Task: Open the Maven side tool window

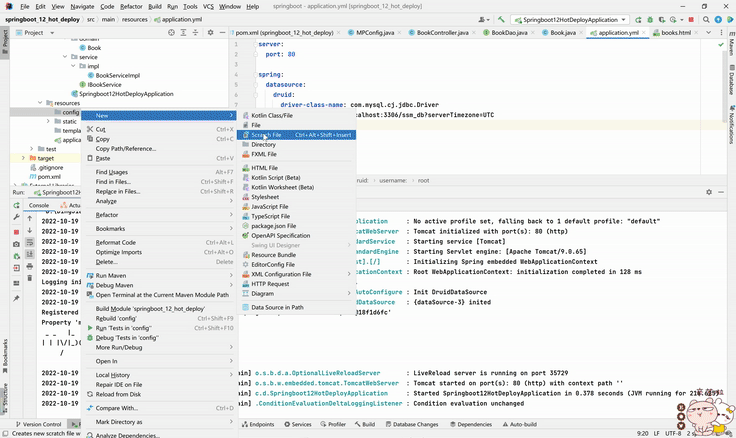Action: click(x=731, y=44)
